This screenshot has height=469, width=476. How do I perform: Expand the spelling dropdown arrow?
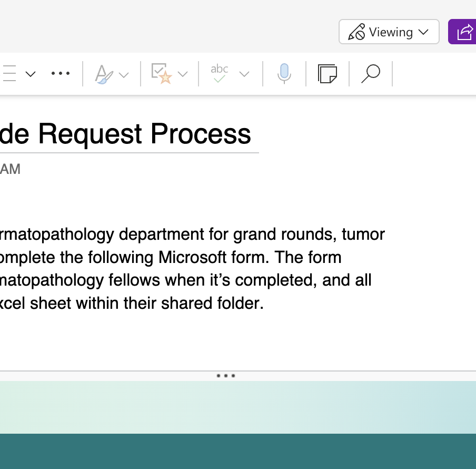click(244, 74)
